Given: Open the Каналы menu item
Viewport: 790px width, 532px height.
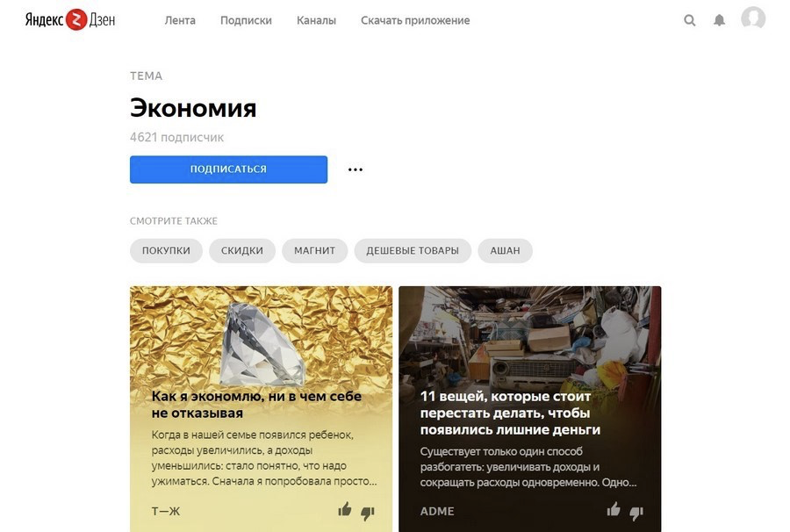Looking at the screenshot, I should click(316, 21).
